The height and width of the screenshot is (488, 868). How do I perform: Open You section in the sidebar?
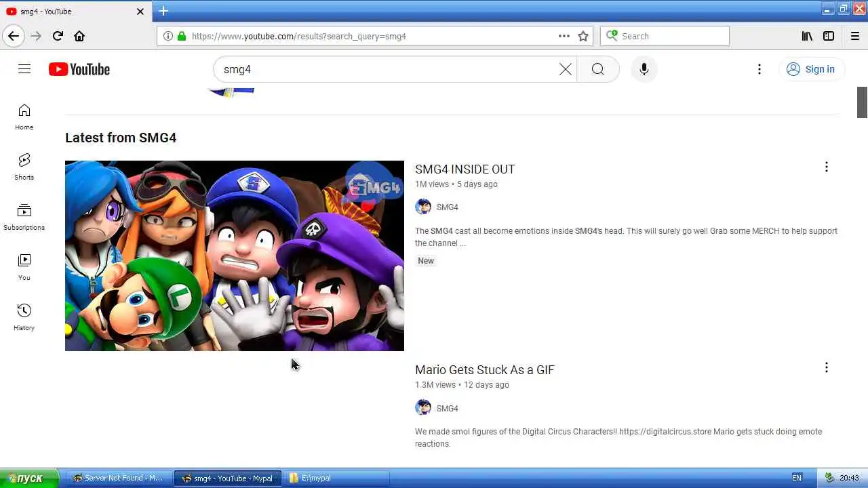coord(24,267)
